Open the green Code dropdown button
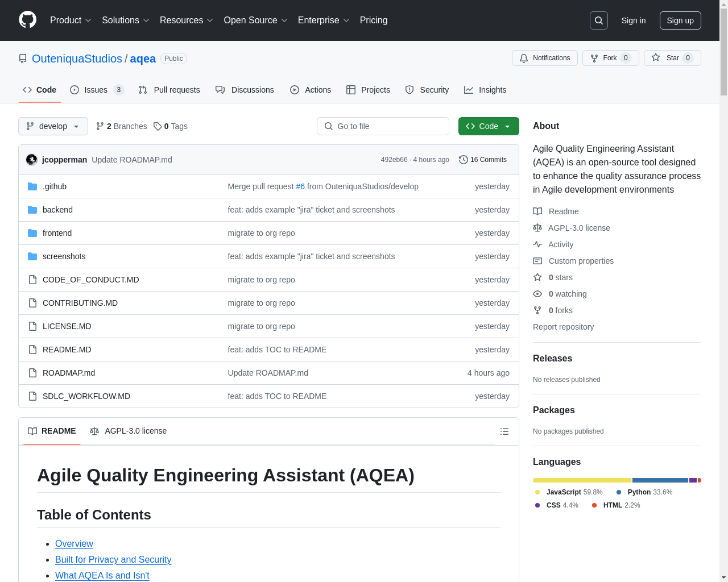The width and height of the screenshot is (728, 582). tap(489, 126)
